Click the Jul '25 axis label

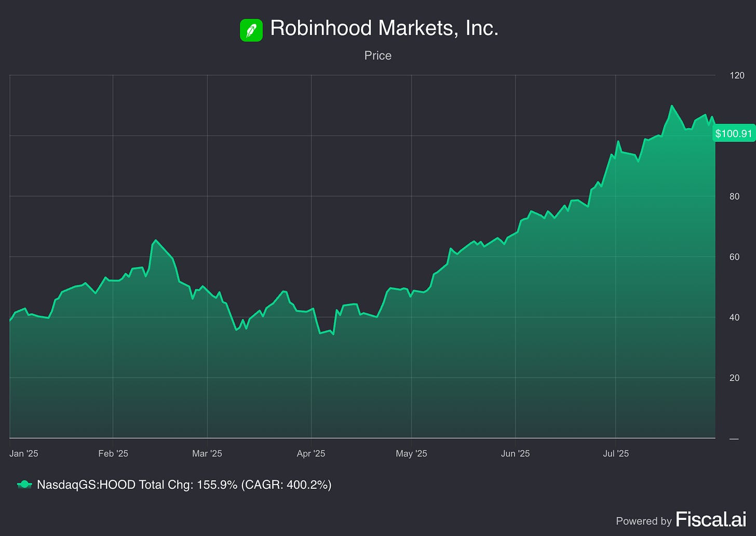616,453
